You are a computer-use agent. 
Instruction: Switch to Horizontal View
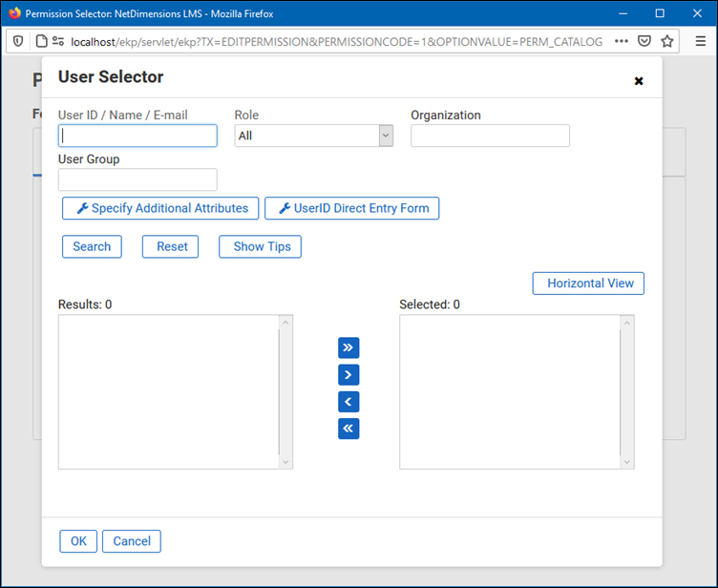[588, 283]
